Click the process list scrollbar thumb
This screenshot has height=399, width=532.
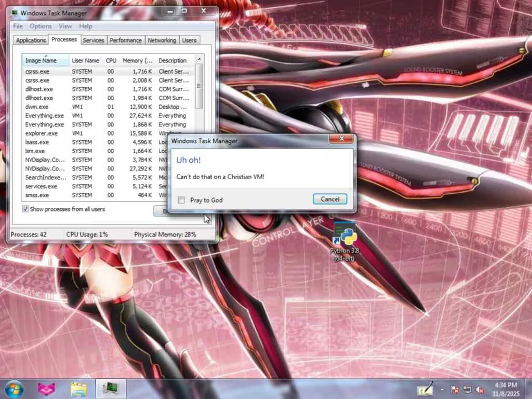click(199, 86)
